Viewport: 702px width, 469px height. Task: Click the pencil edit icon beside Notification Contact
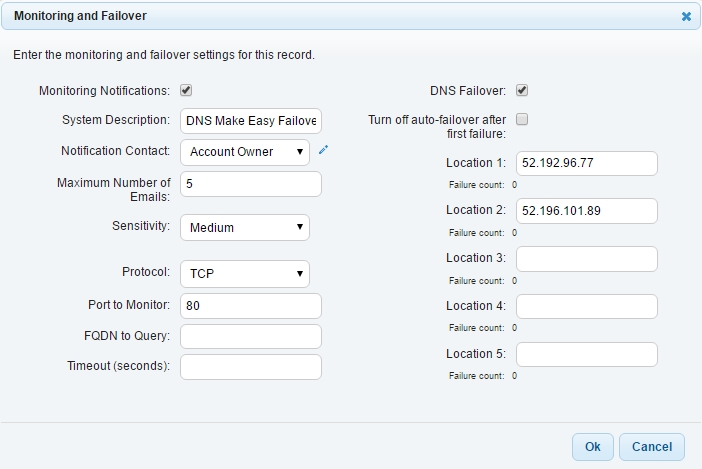tap(323, 150)
